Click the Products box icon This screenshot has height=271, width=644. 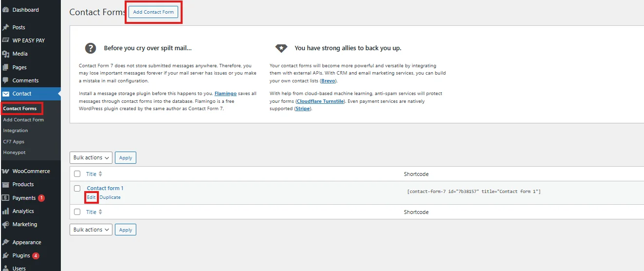pos(6,185)
